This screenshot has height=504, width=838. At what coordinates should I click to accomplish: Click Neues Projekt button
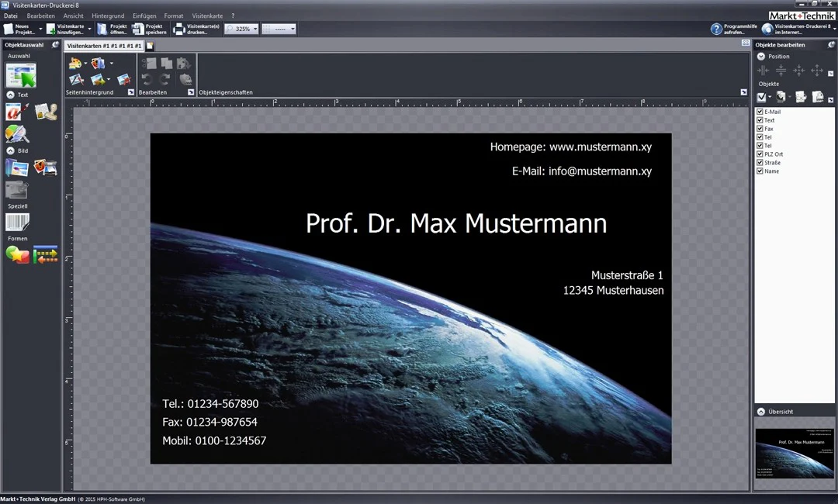(x=23, y=29)
